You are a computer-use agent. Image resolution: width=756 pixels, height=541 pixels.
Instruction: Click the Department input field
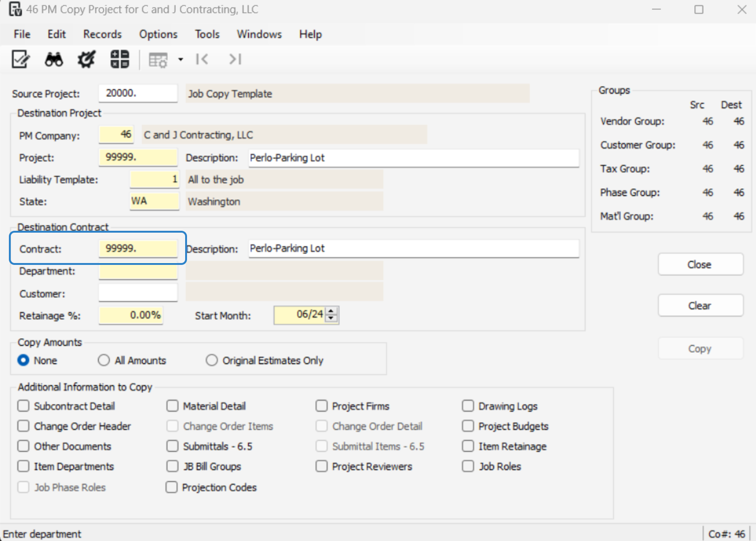click(x=138, y=271)
